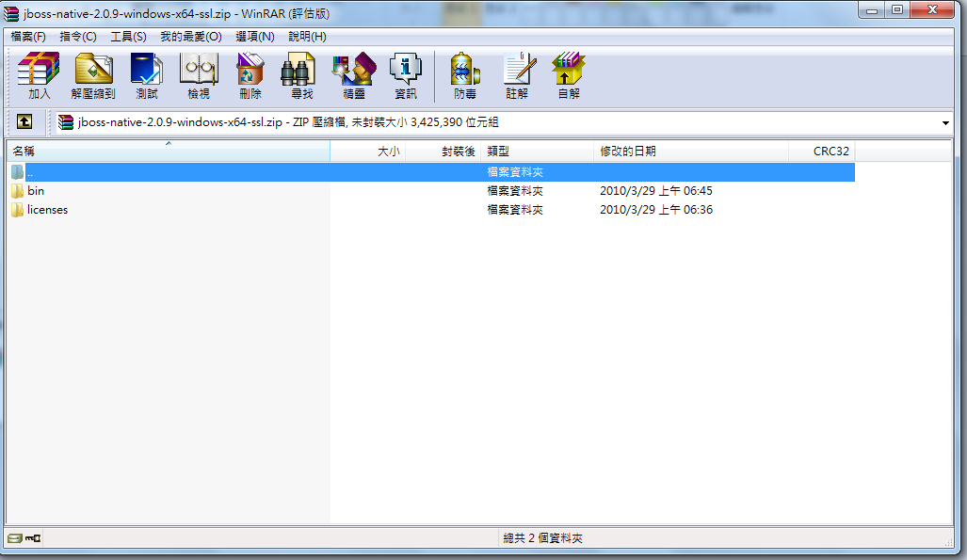
Task: Sort by 類型 column header
Action: click(x=537, y=152)
